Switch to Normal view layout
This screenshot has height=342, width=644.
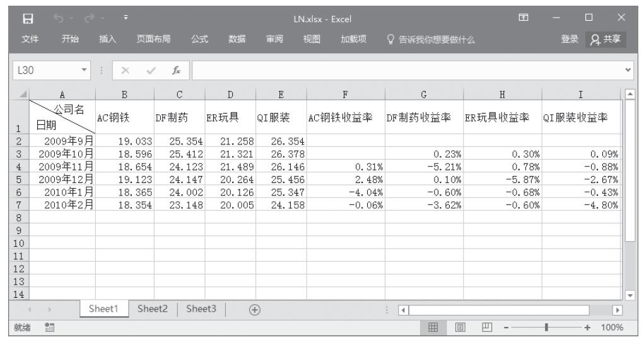pos(435,328)
